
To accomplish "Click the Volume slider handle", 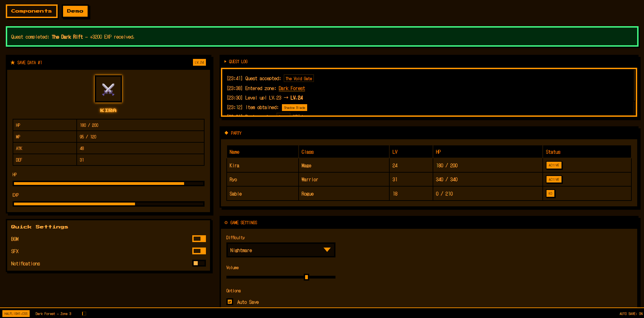I will (306, 277).
